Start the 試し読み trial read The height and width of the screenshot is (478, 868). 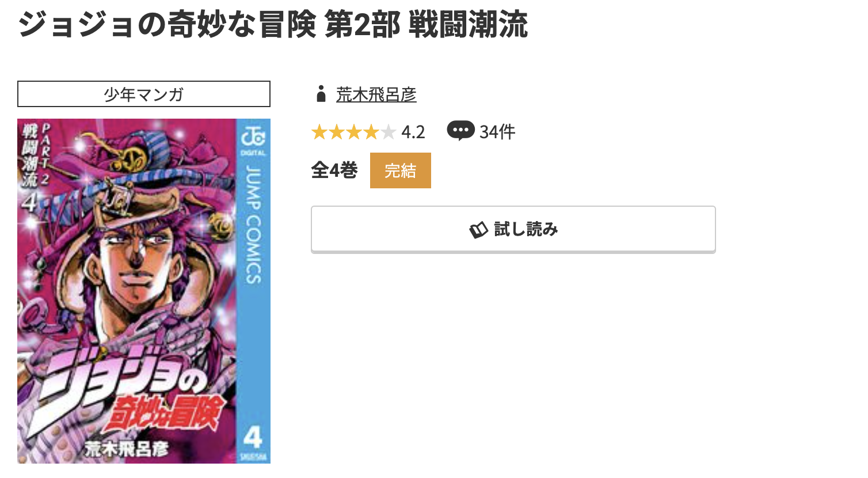[x=513, y=229]
